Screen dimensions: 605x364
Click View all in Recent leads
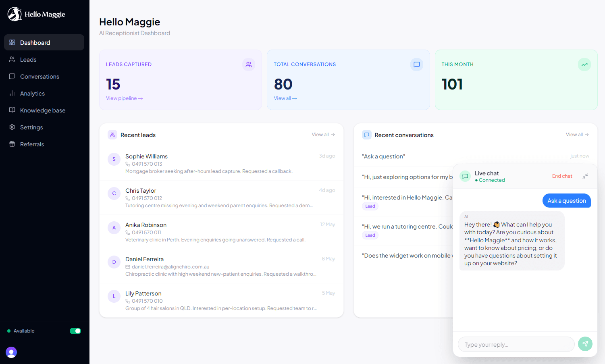coord(323,135)
